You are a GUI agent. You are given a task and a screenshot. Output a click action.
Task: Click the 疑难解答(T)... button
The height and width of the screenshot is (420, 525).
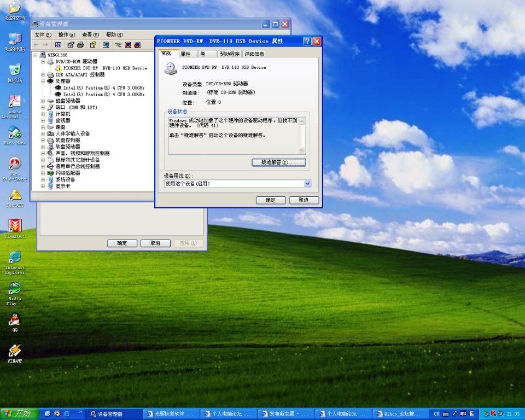pyautogui.click(x=278, y=162)
